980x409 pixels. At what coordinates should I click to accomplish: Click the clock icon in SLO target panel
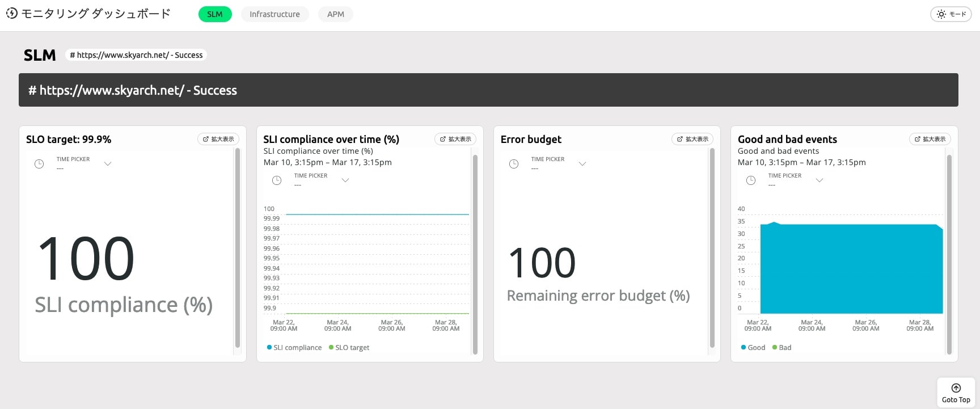click(39, 164)
